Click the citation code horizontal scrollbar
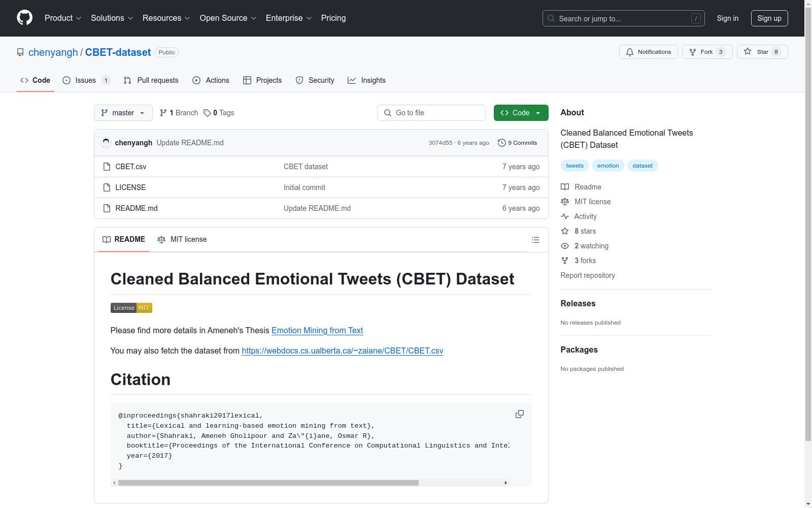812x508 pixels. 268,483
